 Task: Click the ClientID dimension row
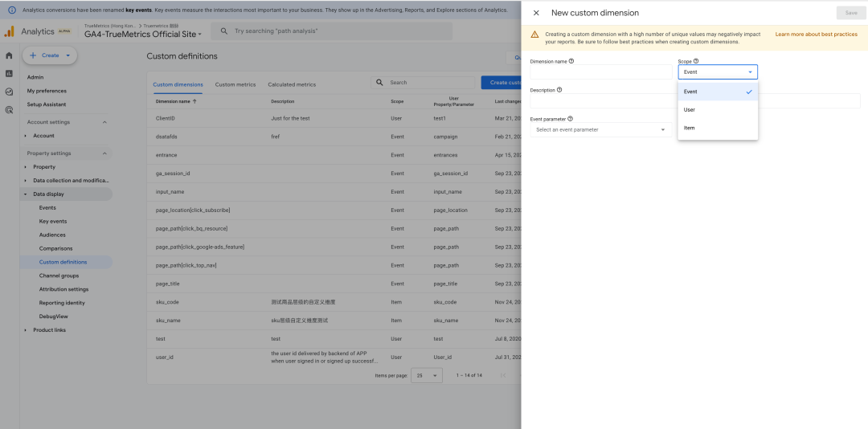[x=334, y=118]
